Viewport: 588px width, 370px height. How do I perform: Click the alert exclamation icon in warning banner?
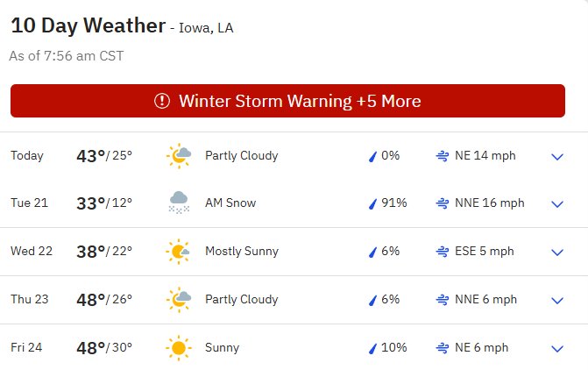click(x=162, y=101)
